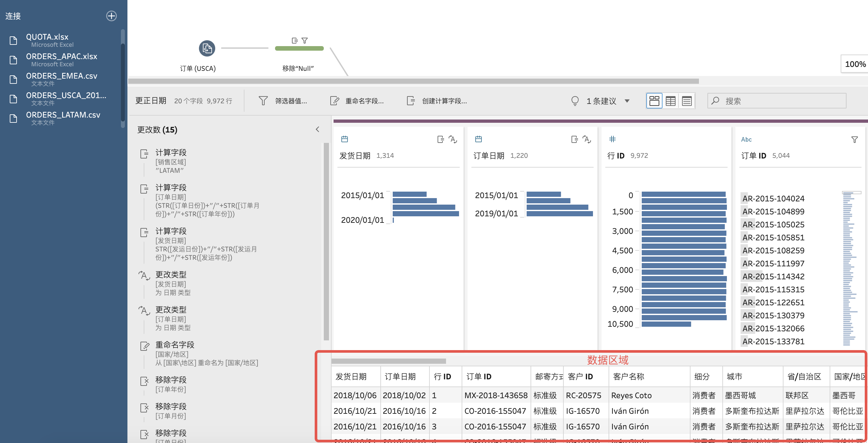The image size is (868, 443).
Task: Click the 订单 (USCA) input step icon
Action: coord(207,48)
